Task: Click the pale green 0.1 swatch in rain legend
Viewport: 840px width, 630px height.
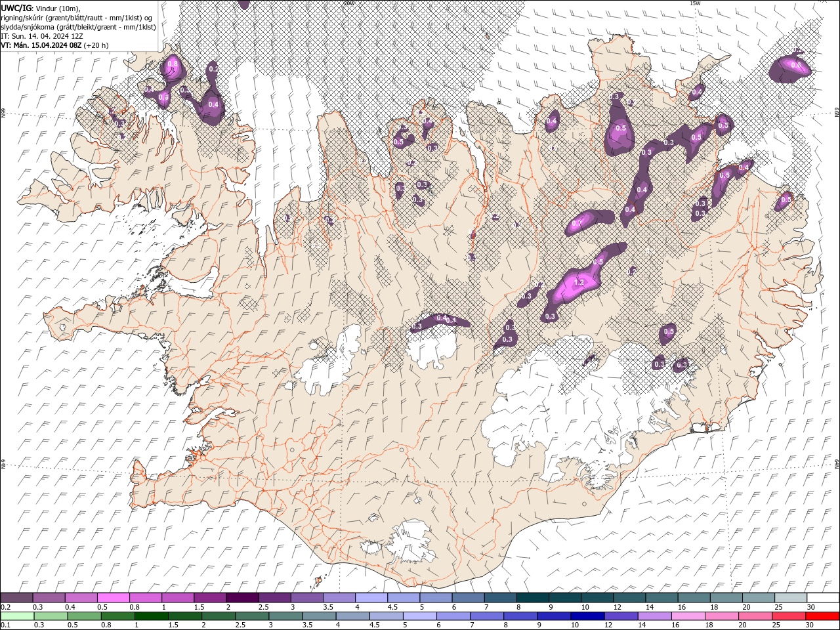Action: point(18,616)
